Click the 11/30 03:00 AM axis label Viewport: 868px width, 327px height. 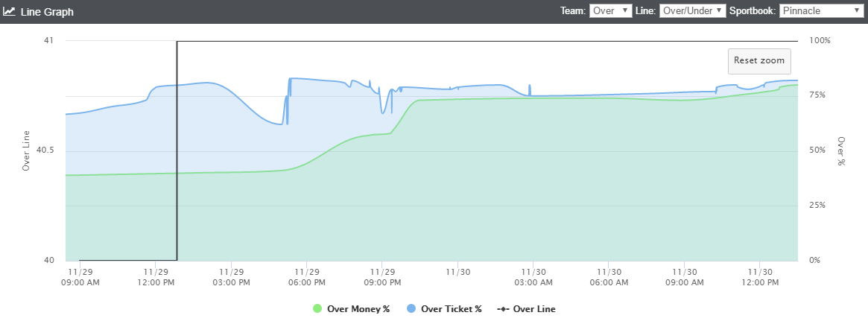tap(533, 277)
